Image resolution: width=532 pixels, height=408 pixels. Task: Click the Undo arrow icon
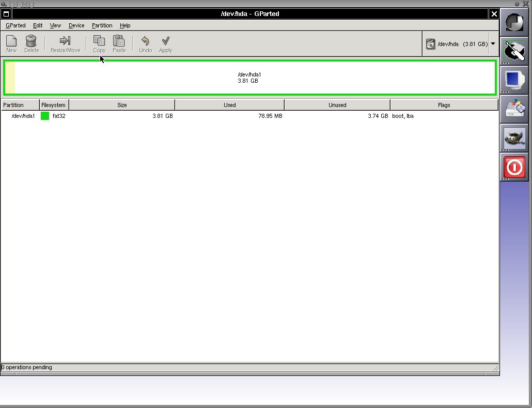[145, 41]
